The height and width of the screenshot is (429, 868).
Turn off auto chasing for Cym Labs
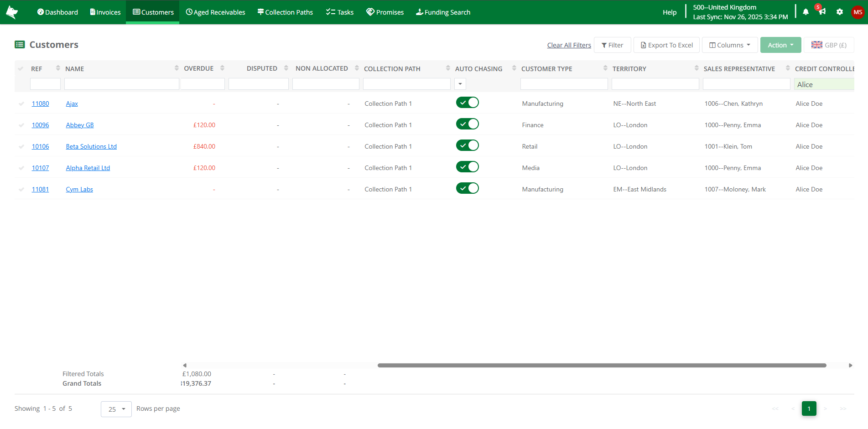tap(467, 188)
